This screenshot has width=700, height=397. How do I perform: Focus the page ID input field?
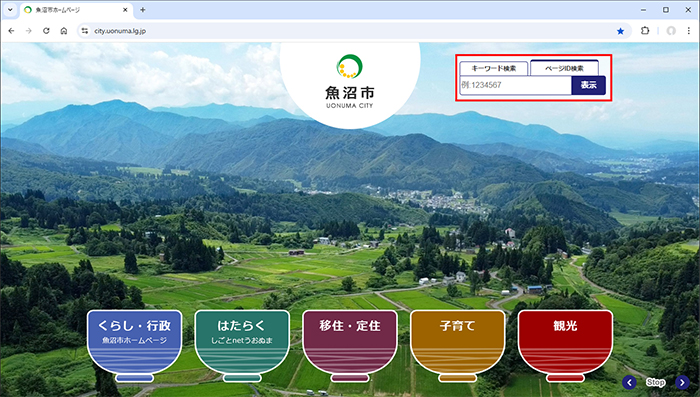point(516,85)
